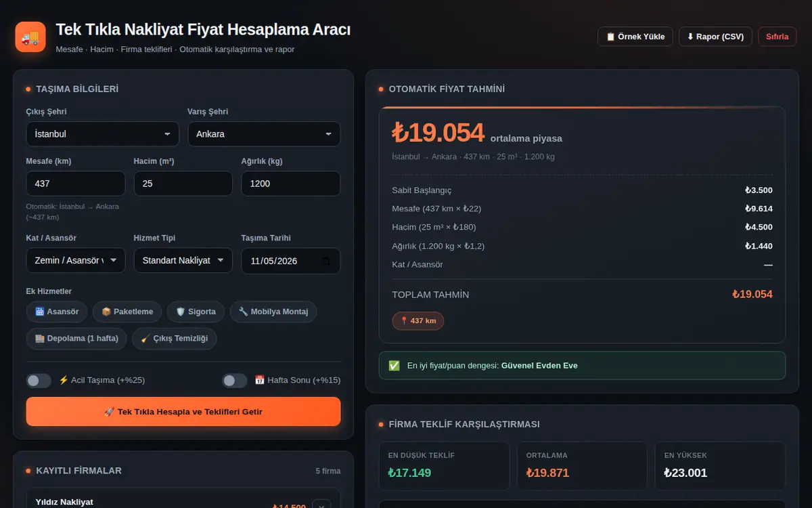Click the Mesafe cost value ₺9.614

(759, 209)
